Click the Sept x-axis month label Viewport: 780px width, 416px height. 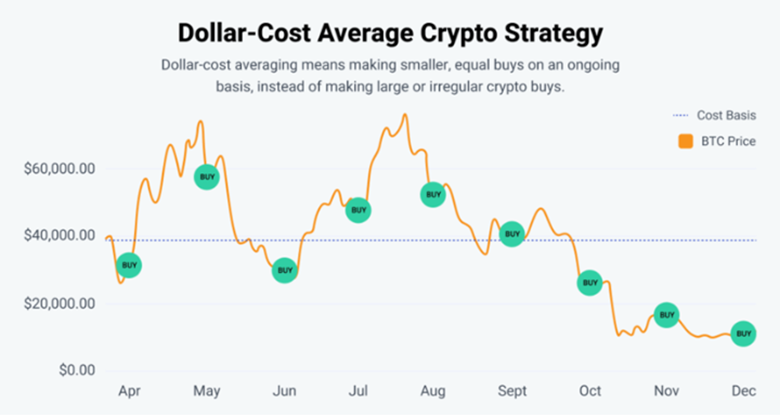click(512, 391)
